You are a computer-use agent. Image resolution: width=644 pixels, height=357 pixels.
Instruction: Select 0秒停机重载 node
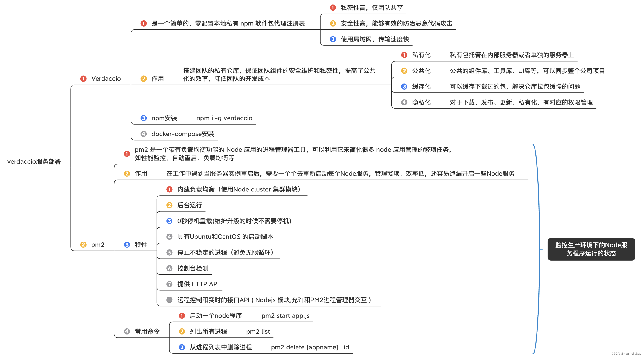pos(234,221)
